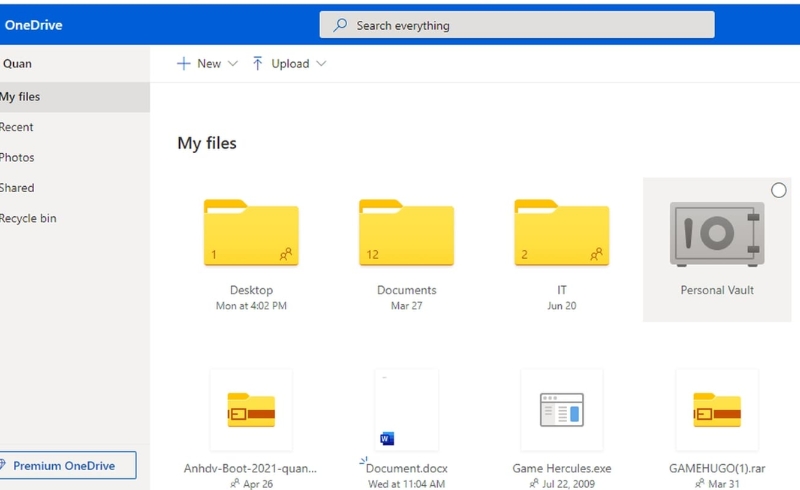Click the Premium OneDrive button

(x=68, y=465)
